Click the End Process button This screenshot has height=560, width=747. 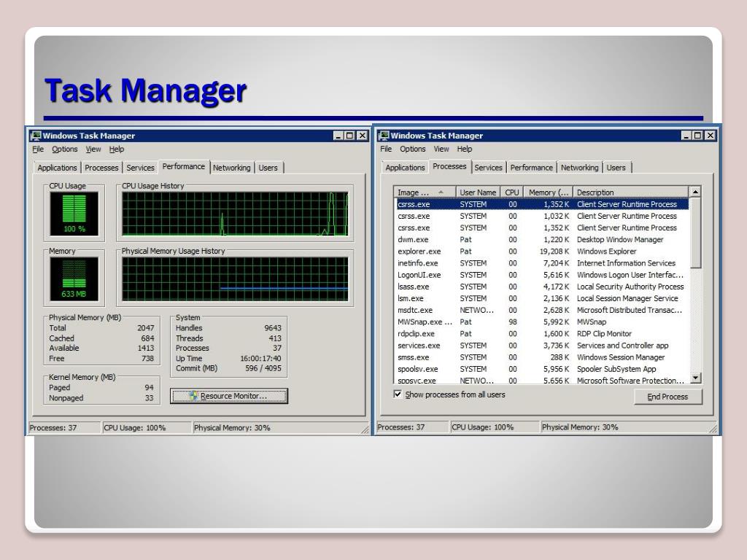click(x=668, y=397)
